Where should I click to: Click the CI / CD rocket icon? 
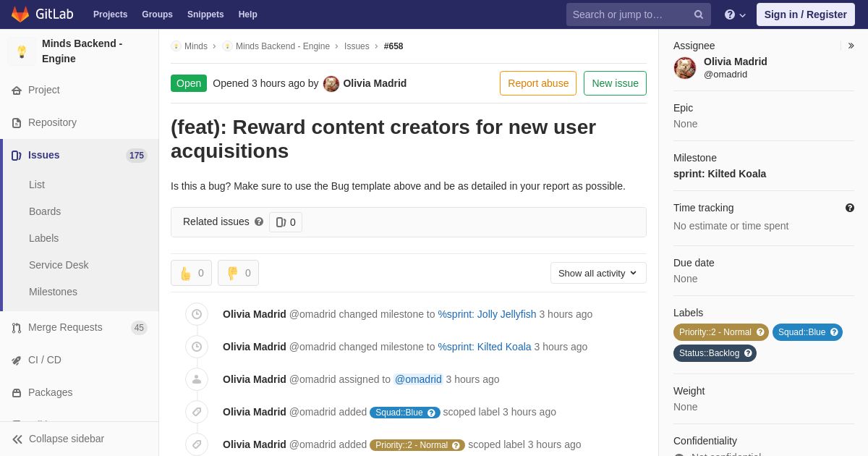(16, 360)
